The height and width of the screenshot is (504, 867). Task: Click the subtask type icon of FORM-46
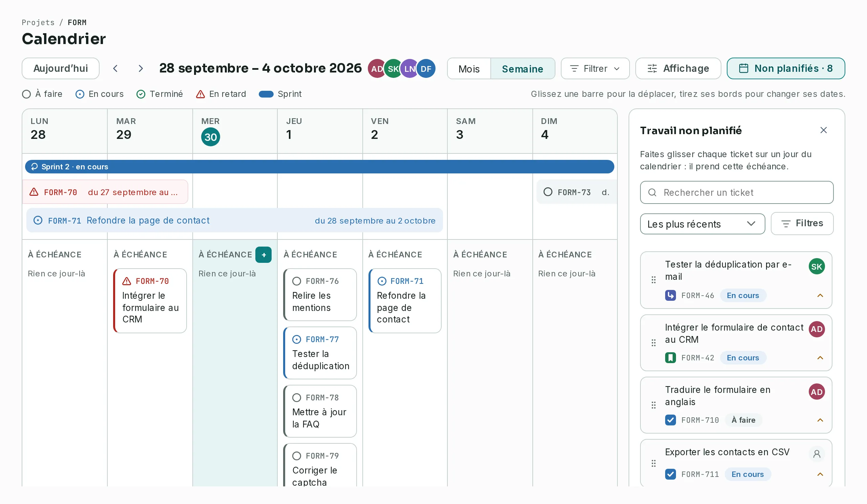[x=670, y=295]
